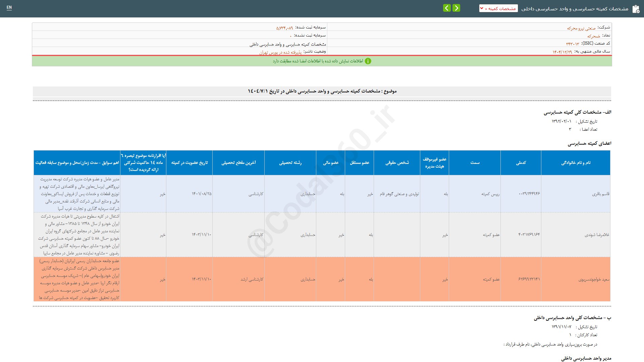This screenshot has width=644, height=362.
Task: Click the کدملی column header
Action: coord(521,163)
